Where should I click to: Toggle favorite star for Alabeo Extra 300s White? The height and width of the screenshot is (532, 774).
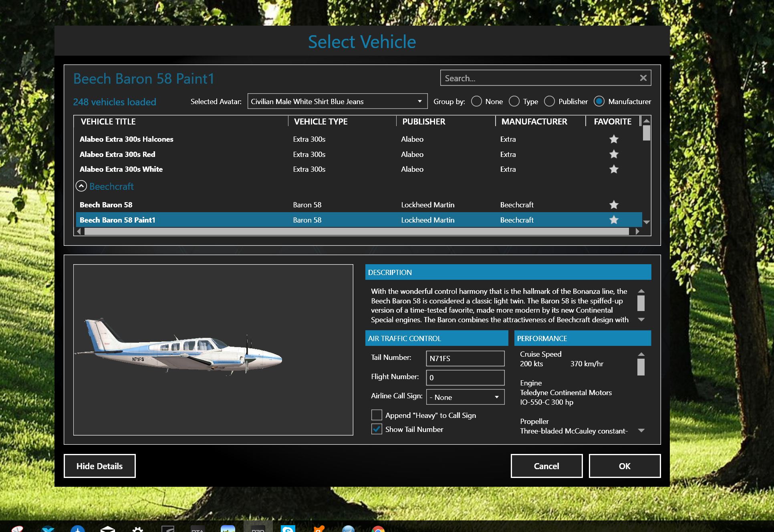click(614, 169)
